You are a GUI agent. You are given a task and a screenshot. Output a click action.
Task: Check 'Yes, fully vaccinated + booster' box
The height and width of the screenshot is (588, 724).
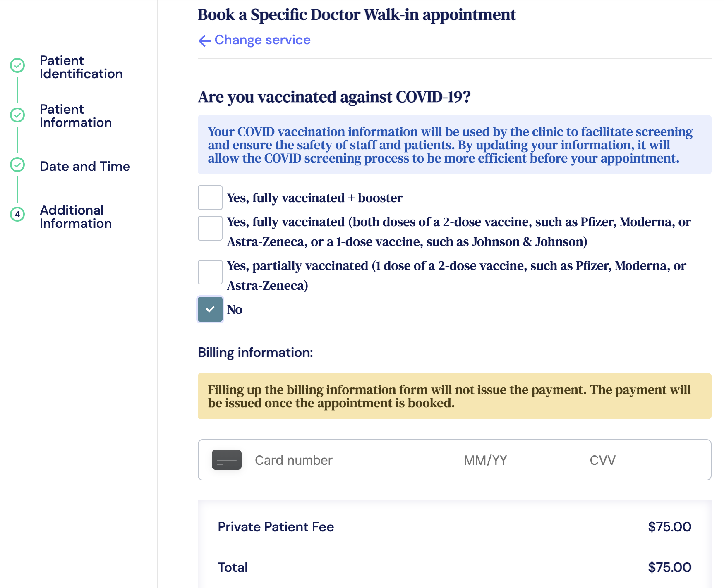pos(210,198)
